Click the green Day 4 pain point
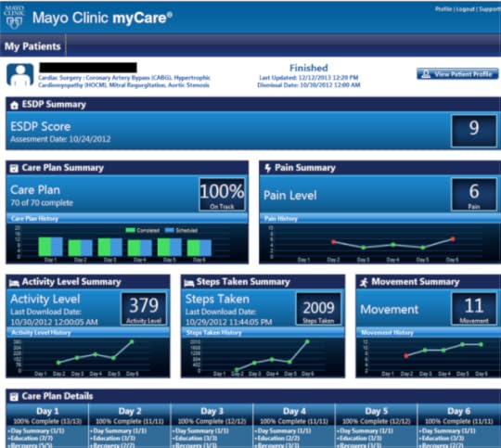This screenshot has width=501, height=448. pyautogui.click(x=393, y=245)
